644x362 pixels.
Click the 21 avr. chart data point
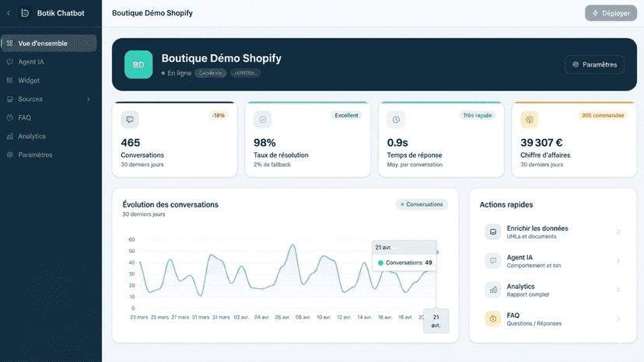coord(437,252)
